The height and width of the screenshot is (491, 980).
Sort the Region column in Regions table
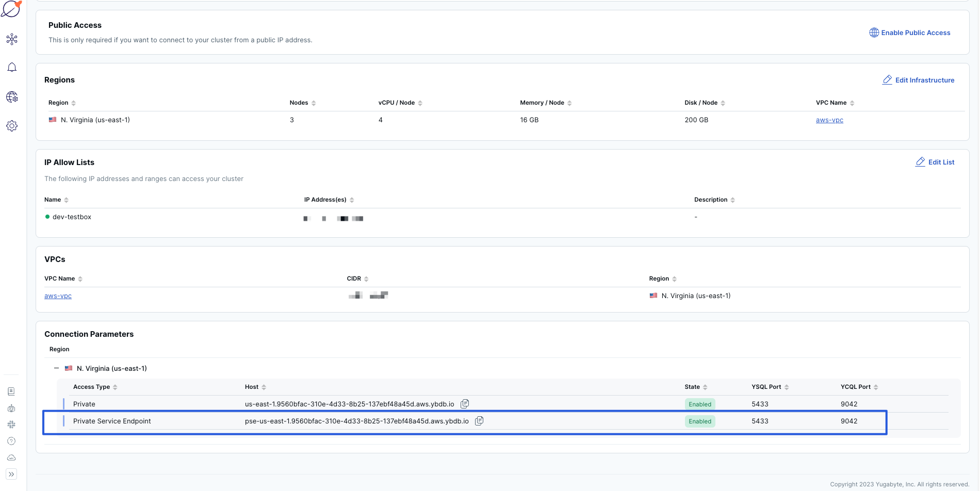point(73,103)
